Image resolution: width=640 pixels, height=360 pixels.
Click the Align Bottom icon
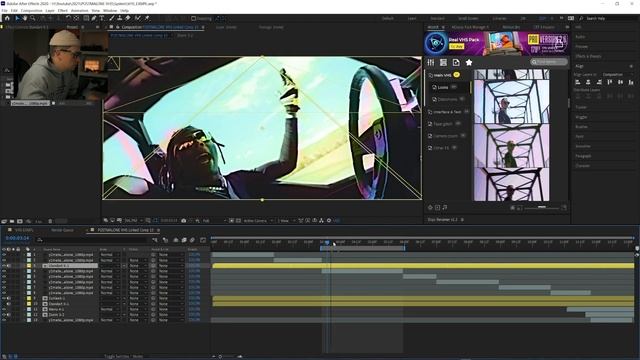point(631,82)
